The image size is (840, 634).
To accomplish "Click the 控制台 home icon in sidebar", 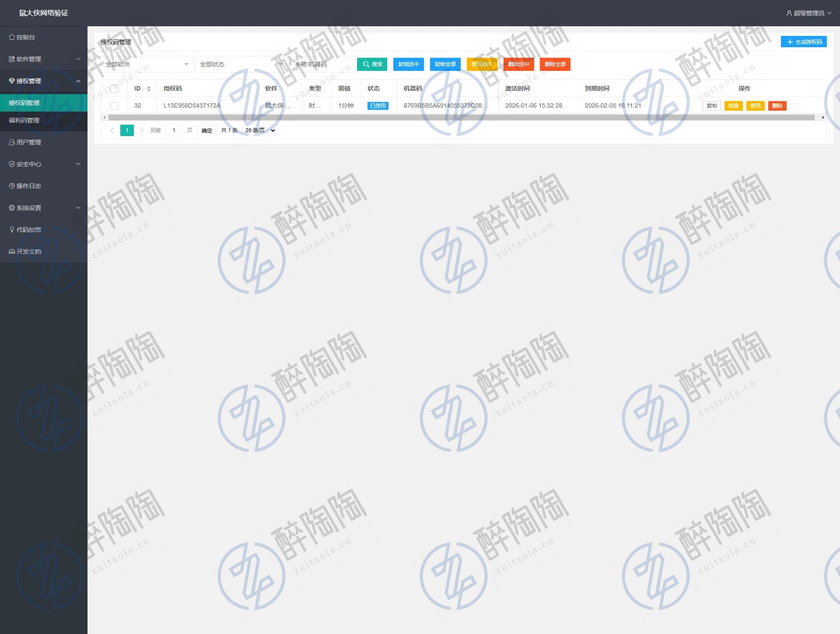I will [x=12, y=37].
